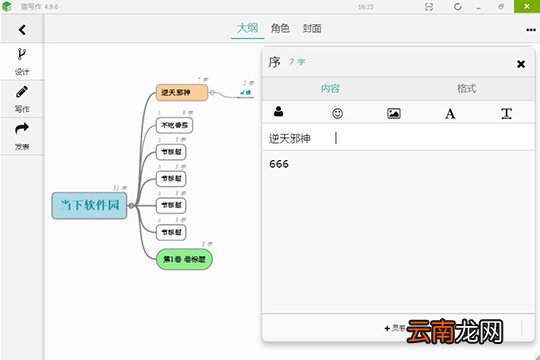
Task: Switch to the 角色 characters tab
Action: pos(280,28)
